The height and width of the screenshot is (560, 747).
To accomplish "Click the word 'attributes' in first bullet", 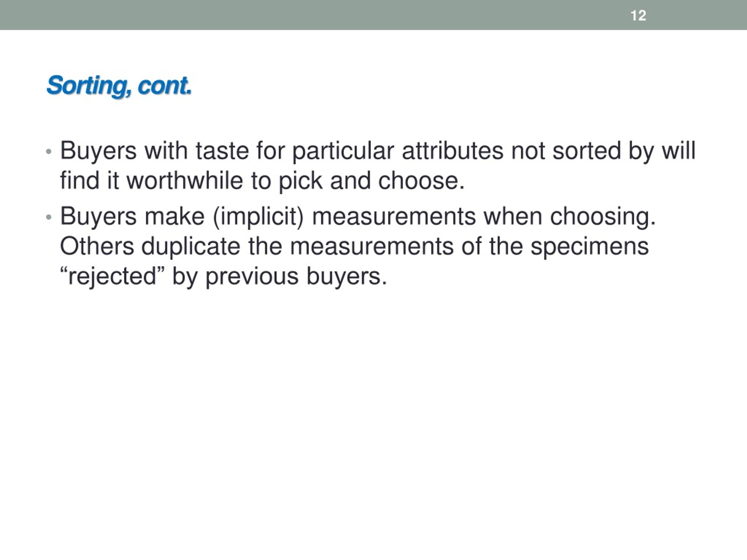I will click(453, 150).
